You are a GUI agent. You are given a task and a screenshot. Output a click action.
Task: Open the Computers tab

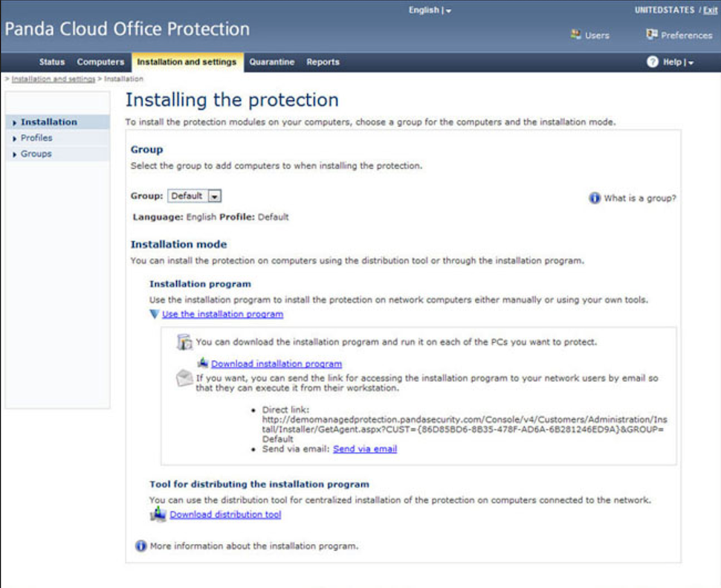[x=100, y=62]
